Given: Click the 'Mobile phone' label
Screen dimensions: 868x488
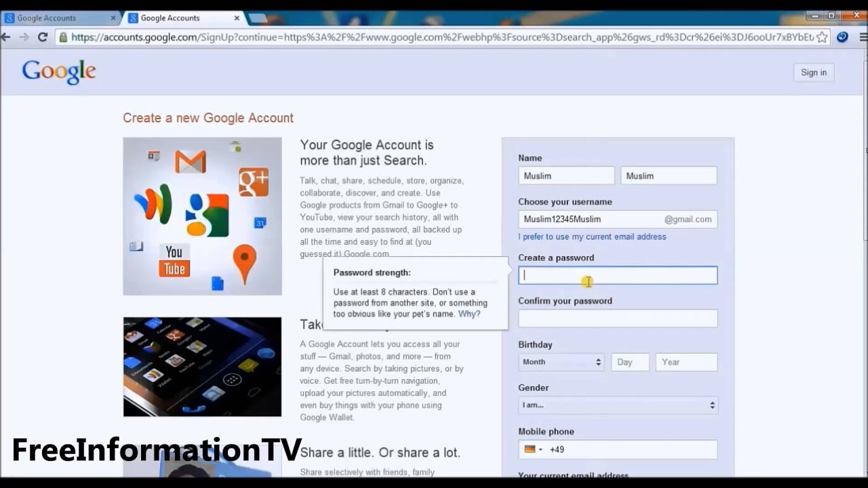Looking at the screenshot, I should point(546,431).
